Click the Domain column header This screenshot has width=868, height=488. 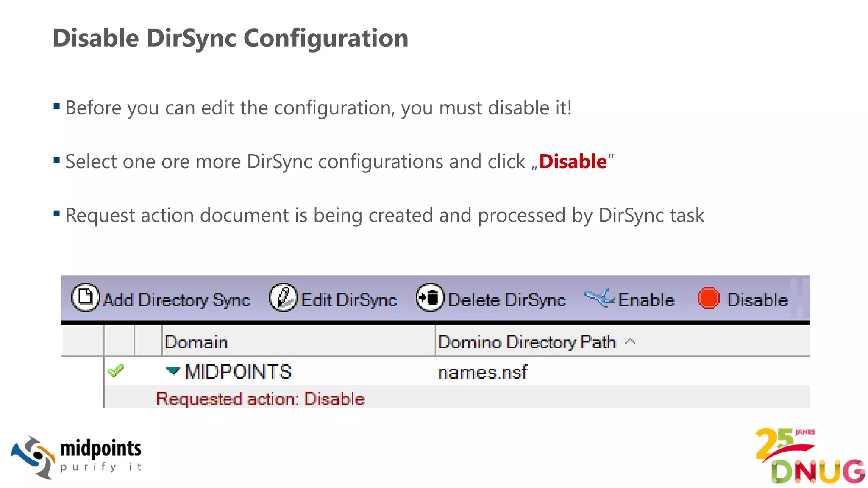[x=299, y=341]
